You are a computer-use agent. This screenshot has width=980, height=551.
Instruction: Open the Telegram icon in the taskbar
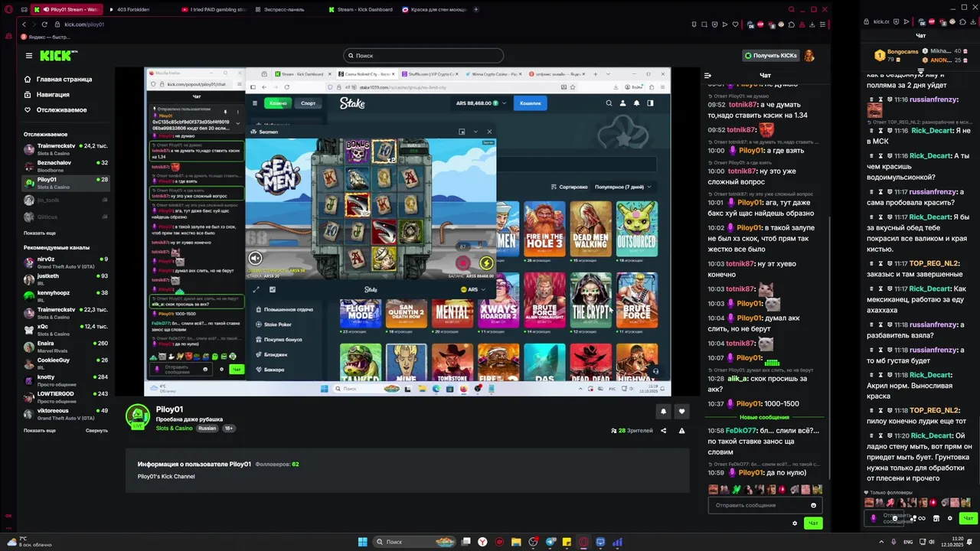(550, 542)
